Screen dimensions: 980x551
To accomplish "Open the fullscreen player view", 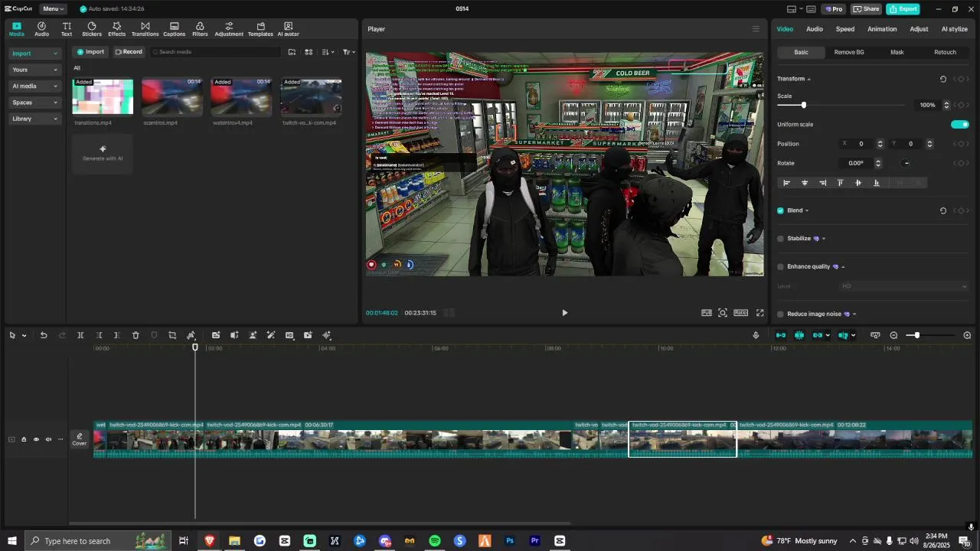I will click(760, 312).
